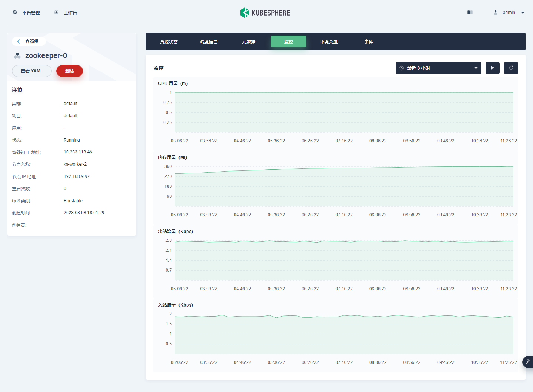The width and height of the screenshot is (533, 392).
Task: Open the hammer toolbox icon at the bottom right
Action: point(528,362)
